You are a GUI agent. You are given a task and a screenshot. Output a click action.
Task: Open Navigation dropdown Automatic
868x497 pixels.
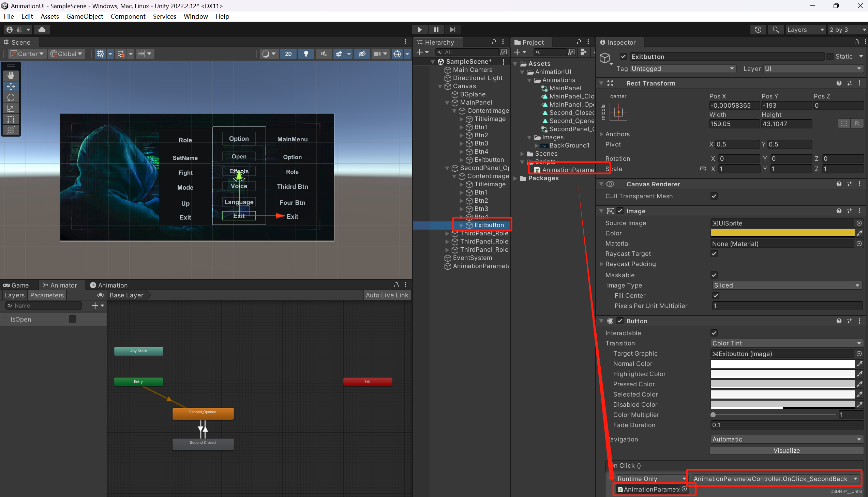(787, 439)
